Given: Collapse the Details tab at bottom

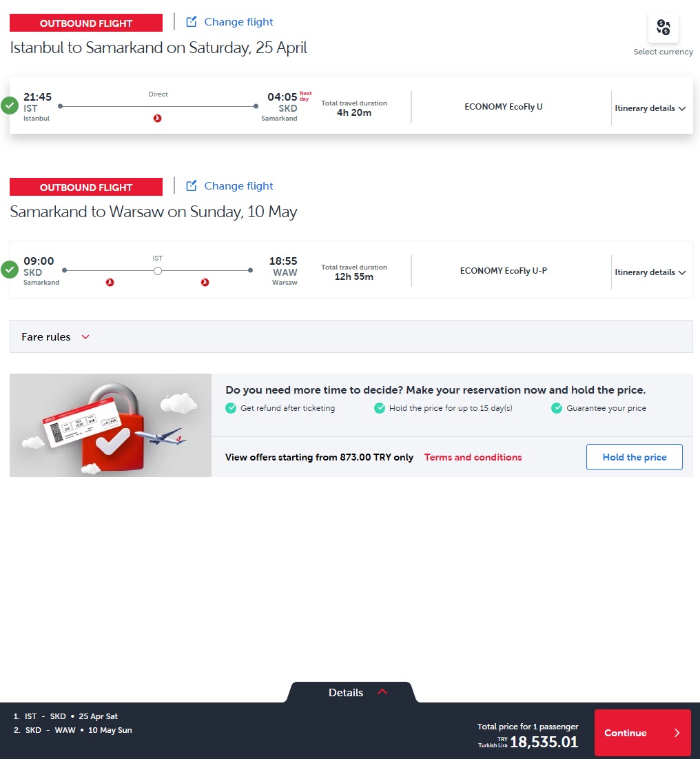Looking at the screenshot, I should 351,692.
